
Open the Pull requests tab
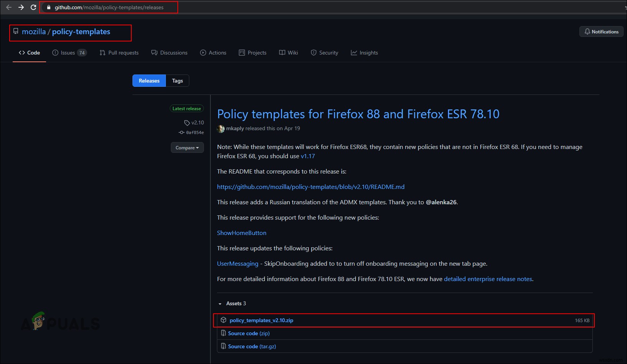click(119, 53)
